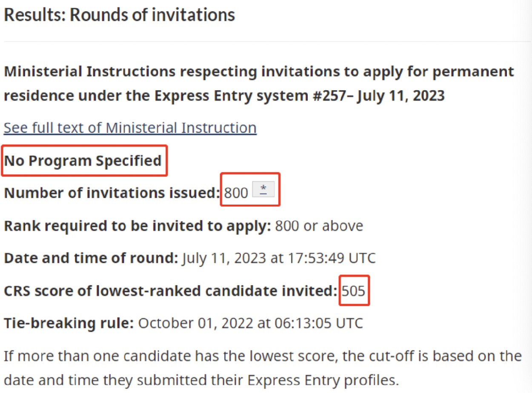The width and height of the screenshot is (532, 393).
Task: Click the 'Ministerial Instructions respecting invitations' bold heading
Action: 259,83
